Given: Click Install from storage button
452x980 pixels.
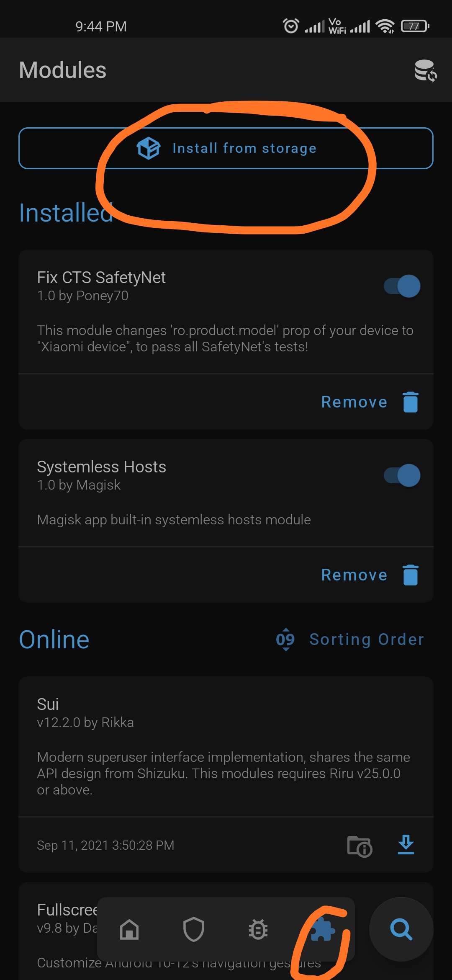Looking at the screenshot, I should 226,148.
